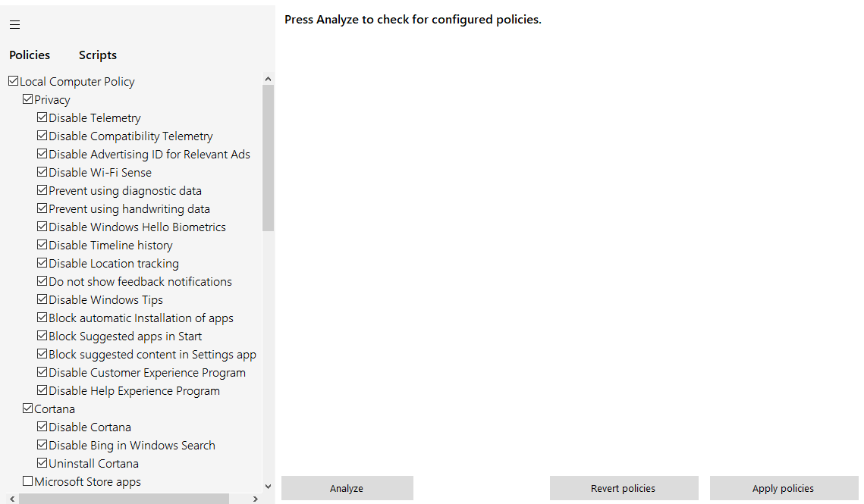
Task: Uncheck the Disable Windows Tips checkbox
Action: click(x=42, y=299)
